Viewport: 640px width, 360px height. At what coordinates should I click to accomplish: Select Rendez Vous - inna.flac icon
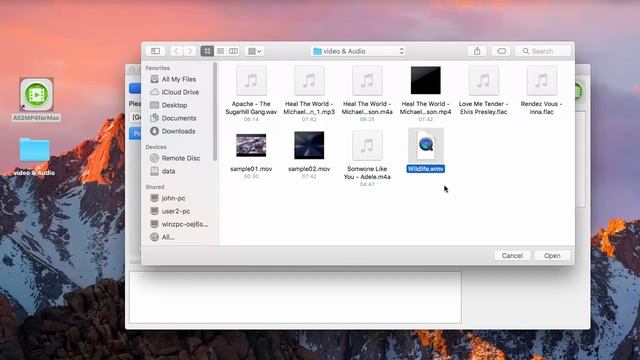pos(541,80)
